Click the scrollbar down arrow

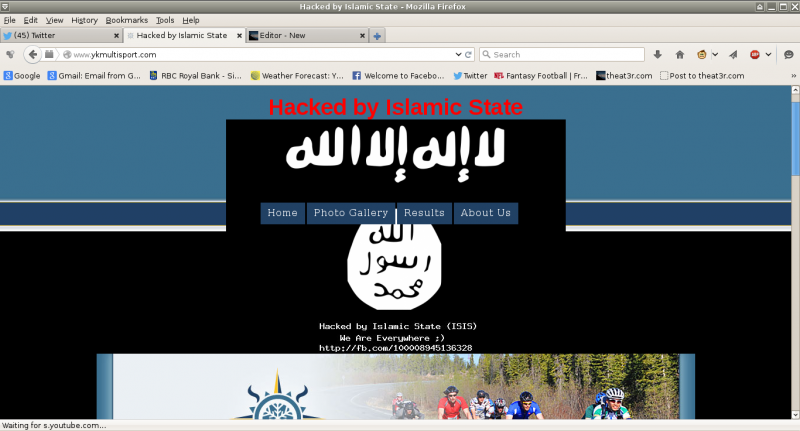[795, 415]
